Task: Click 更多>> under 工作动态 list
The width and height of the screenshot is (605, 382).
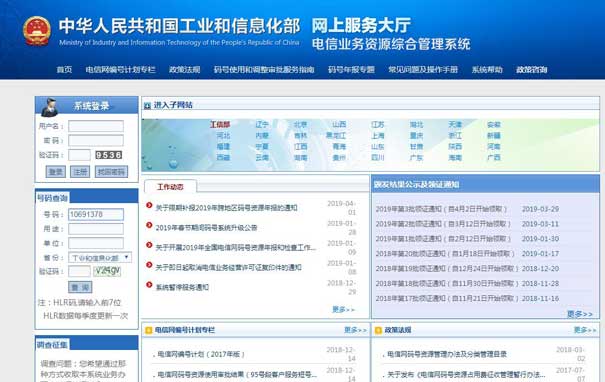Action: [343, 309]
